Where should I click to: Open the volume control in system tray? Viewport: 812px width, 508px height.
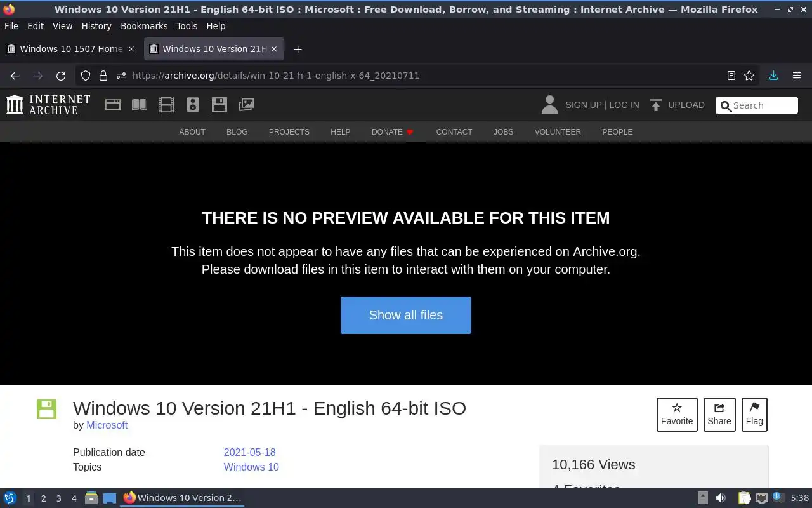721,498
